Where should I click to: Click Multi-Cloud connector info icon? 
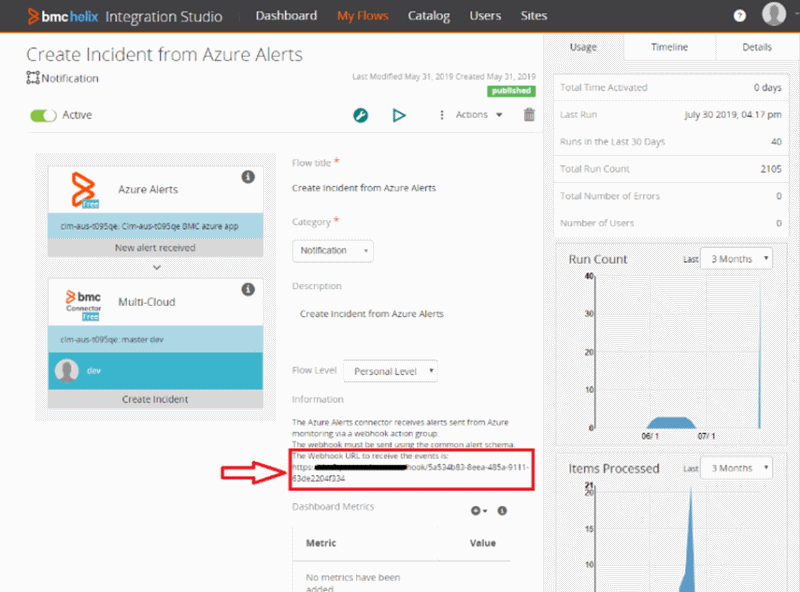(248, 290)
